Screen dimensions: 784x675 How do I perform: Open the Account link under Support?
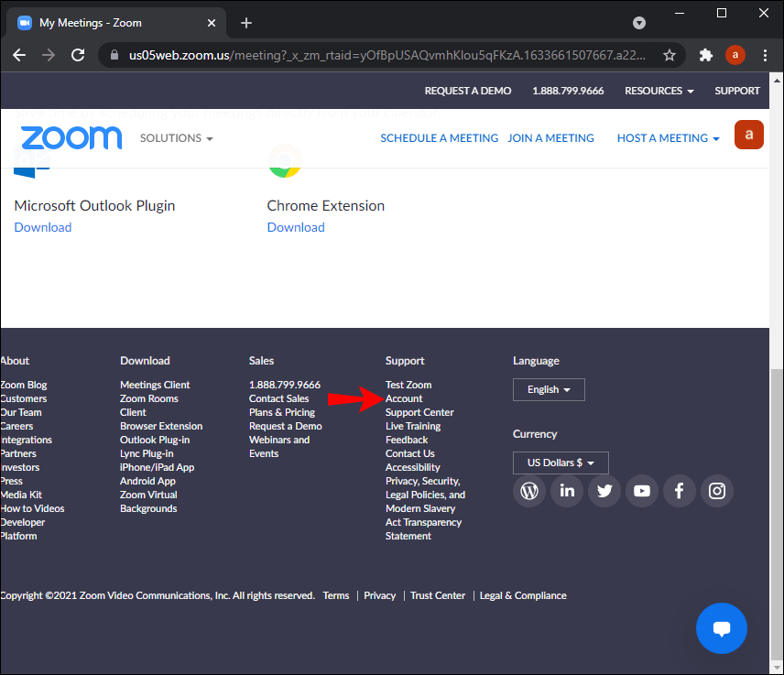[x=403, y=398]
